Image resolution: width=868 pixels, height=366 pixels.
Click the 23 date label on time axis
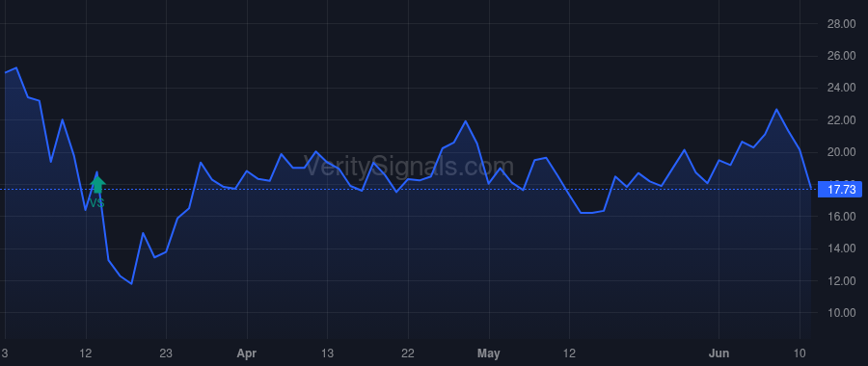click(166, 353)
